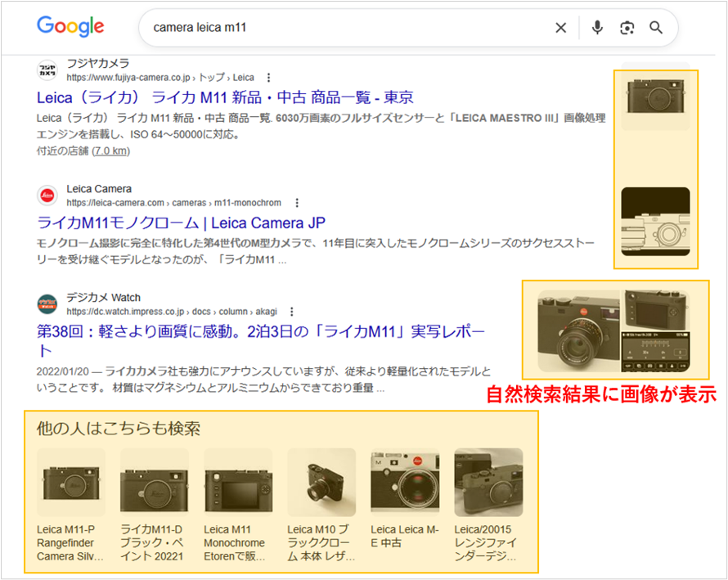Open the three-dot menu on the デジカメ Watch result
This screenshot has height=580, width=728.
pyautogui.click(x=291, y=312)
